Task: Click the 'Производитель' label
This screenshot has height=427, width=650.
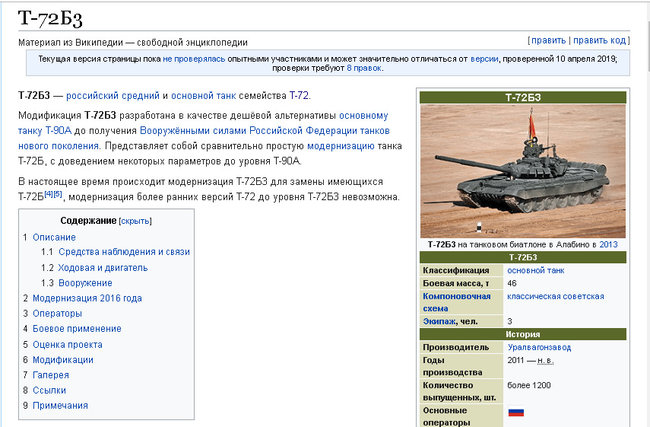Action: [456, 347]
